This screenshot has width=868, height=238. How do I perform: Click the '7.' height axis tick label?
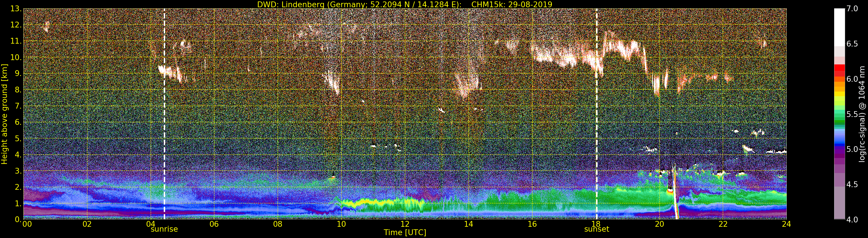coord(18,106)
